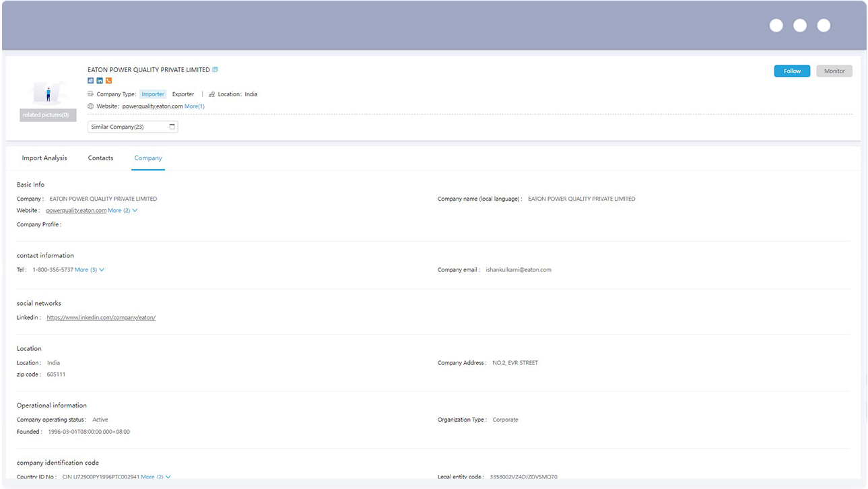
Task: Click the social networks section heading
Action: 39,304
